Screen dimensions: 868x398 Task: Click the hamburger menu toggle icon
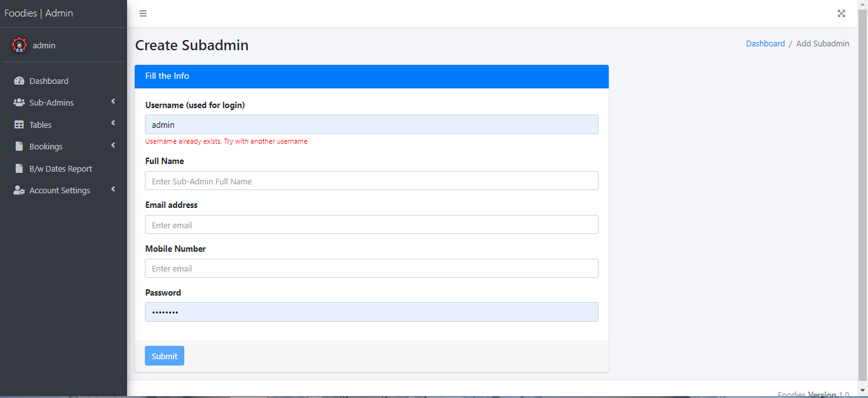pos(143,13)
